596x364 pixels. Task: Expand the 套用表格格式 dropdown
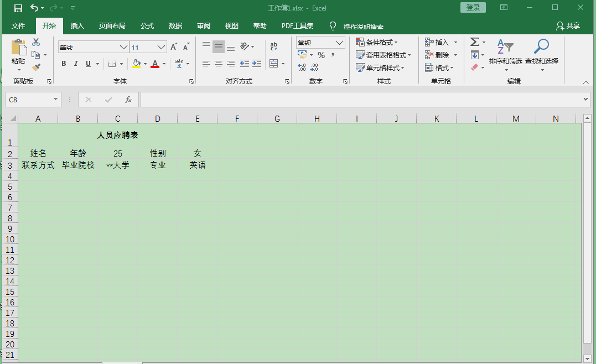[x=410, y=55]
